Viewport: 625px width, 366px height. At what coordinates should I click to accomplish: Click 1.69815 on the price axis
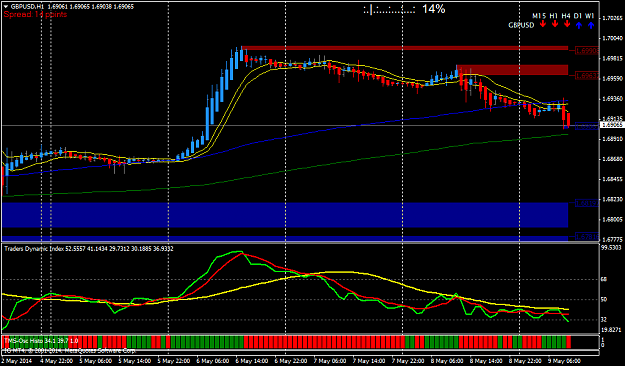[612, 58]
